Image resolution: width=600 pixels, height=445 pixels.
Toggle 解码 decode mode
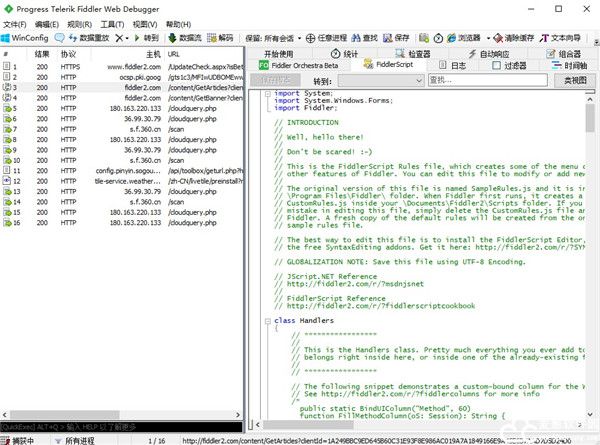click(x=220, y=38)
